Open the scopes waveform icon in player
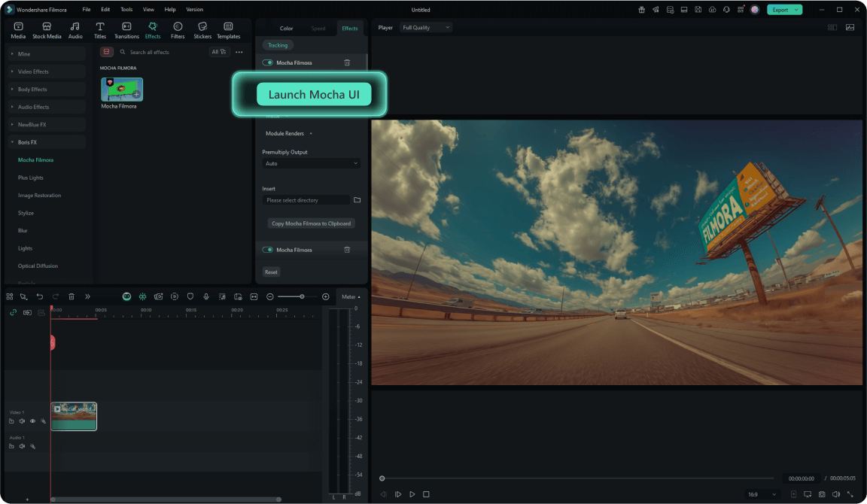The height and width of the screenshot is (504, 867). coord(850,27)
